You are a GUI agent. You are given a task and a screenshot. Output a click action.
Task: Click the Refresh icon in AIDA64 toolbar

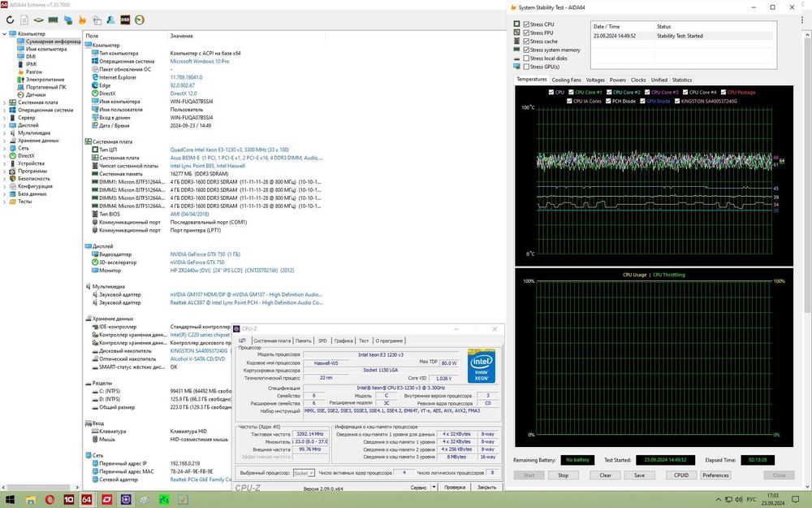point(10,20)
